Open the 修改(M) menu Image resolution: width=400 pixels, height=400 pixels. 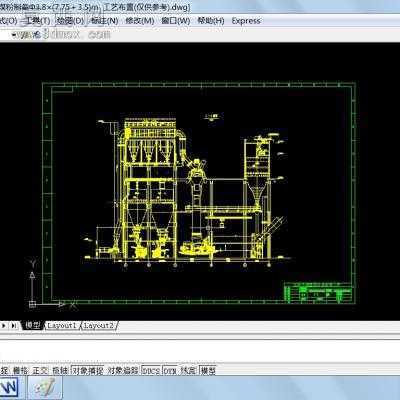(x=140, y=21)
